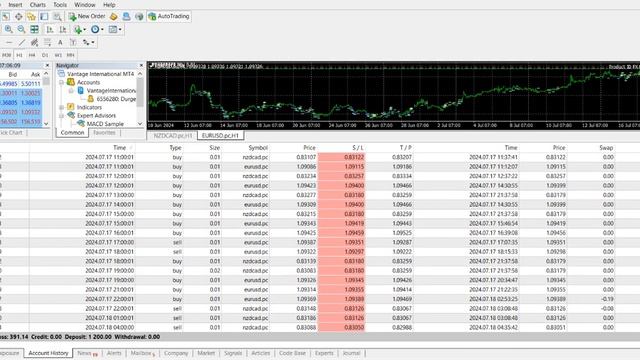The width and height of the screenshot is (640, 360).
Task: Select the MACD Sample expert advisor
Action: pyautogui.click(x=105, y=124)
